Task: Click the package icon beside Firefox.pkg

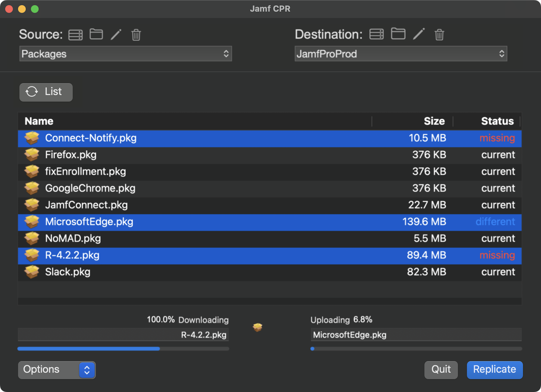Action: point(32,155)
